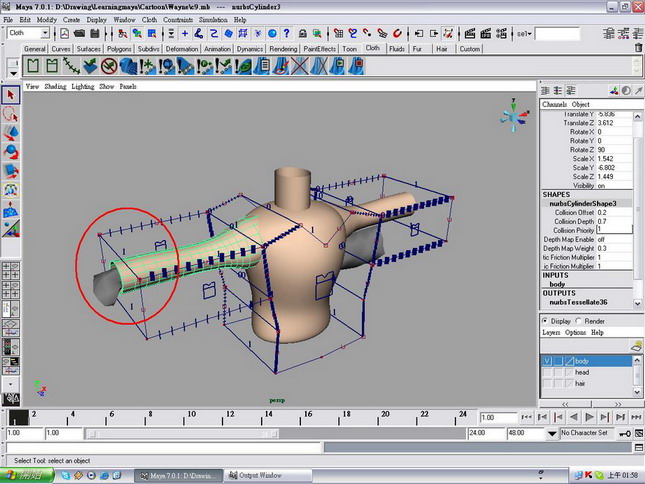The image size is (645, 484).
Task: Select the arrow Select Tool
Action: 11,95
